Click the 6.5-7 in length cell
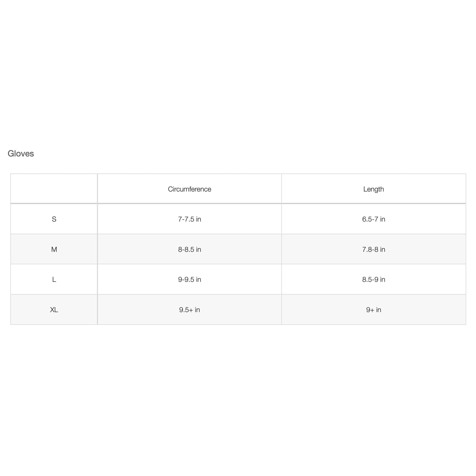Screen dimensions: 476x476 (373, 219)
